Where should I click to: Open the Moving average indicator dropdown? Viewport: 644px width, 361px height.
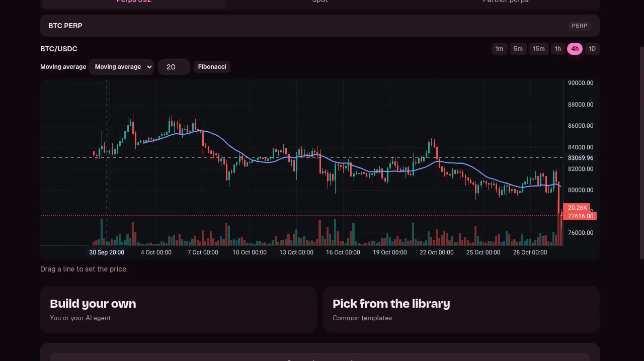point(121,67)
